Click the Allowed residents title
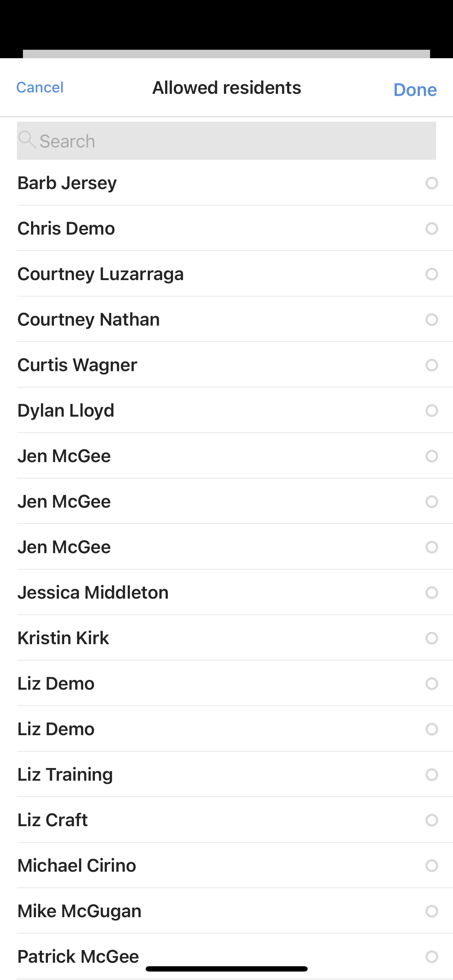Image resolution: width=453 pixels, height=980 pixels. coord(227,88)
